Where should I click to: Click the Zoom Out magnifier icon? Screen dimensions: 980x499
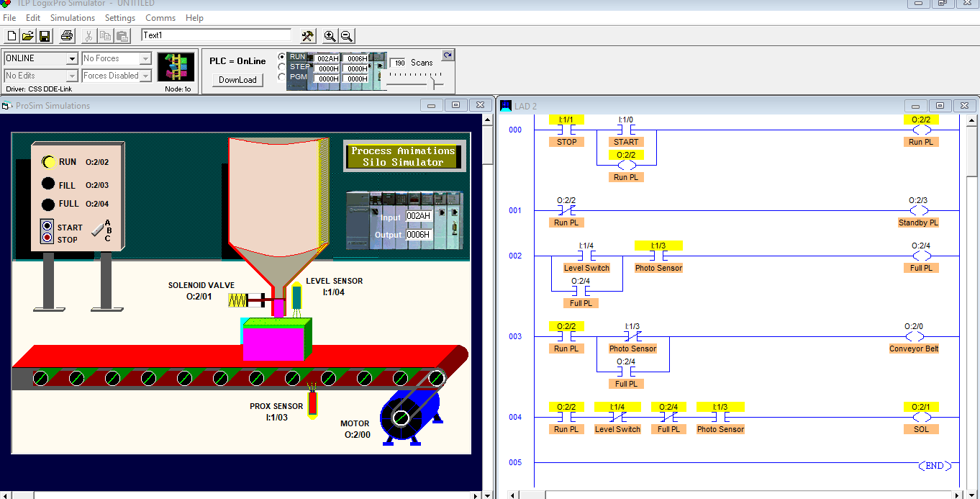point(346,35)
